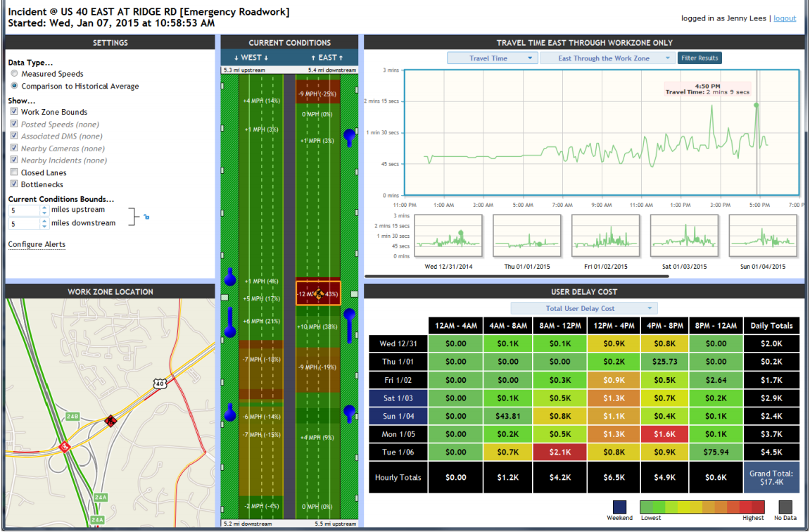This screenshot has height=532, width=810.
Task: Click the WEST direction header in Current Conditions
Action: [252, 58]
